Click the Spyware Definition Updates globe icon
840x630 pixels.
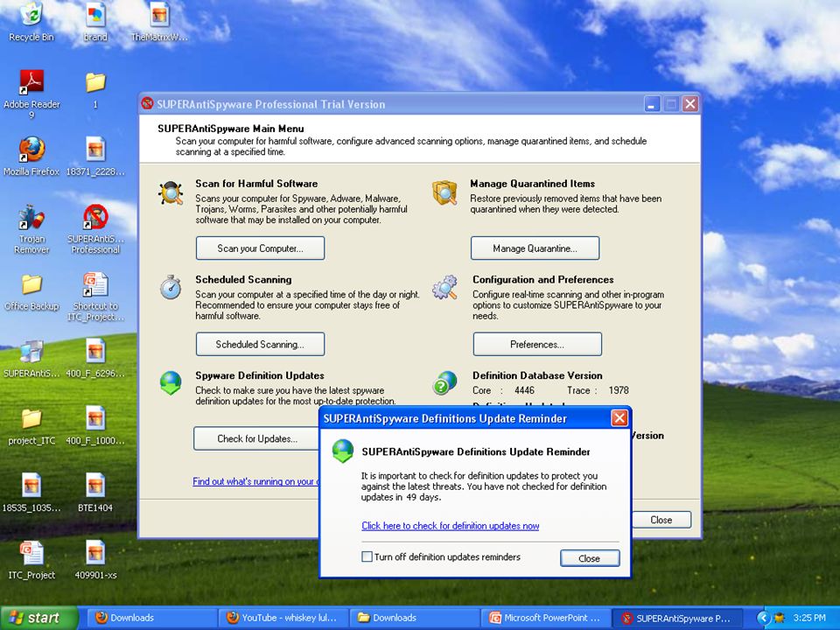pyautogui.click(x=171, y=383)
